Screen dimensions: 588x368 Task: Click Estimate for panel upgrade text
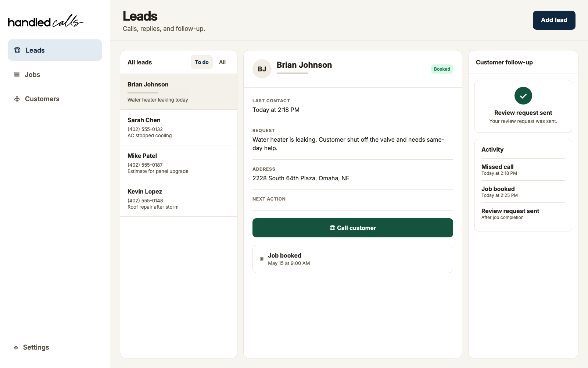(158, 171)
